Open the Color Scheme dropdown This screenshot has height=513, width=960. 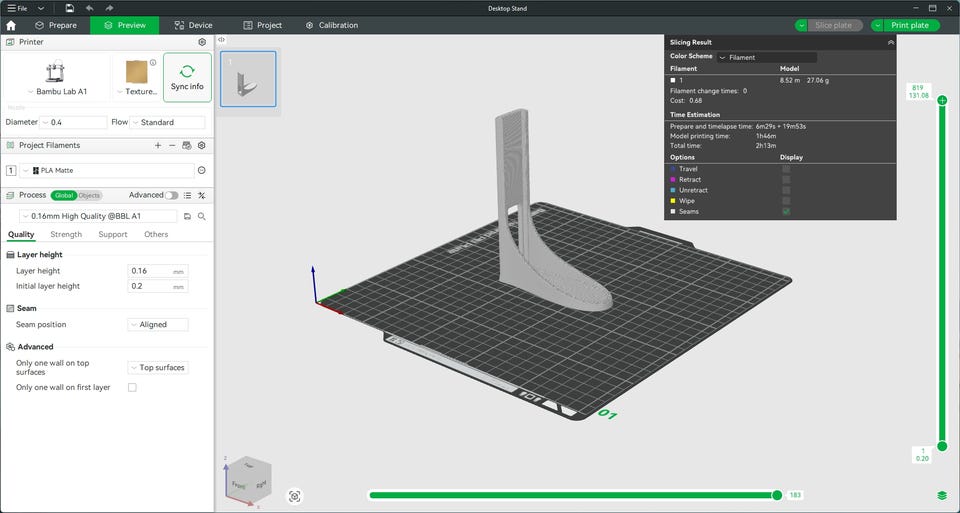(x=767, y=58)
